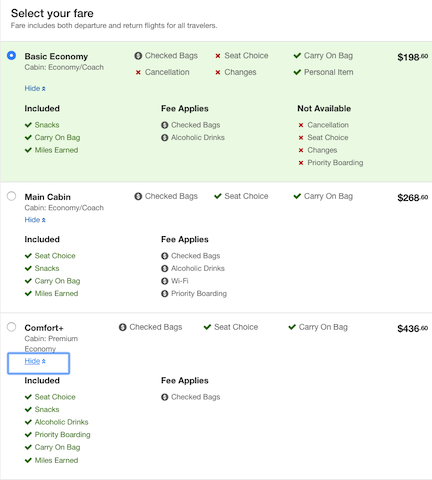Click check icon beside Miles Earned in Basic Economy
This screenshot has width=432, height=480.
pos(28,150)
